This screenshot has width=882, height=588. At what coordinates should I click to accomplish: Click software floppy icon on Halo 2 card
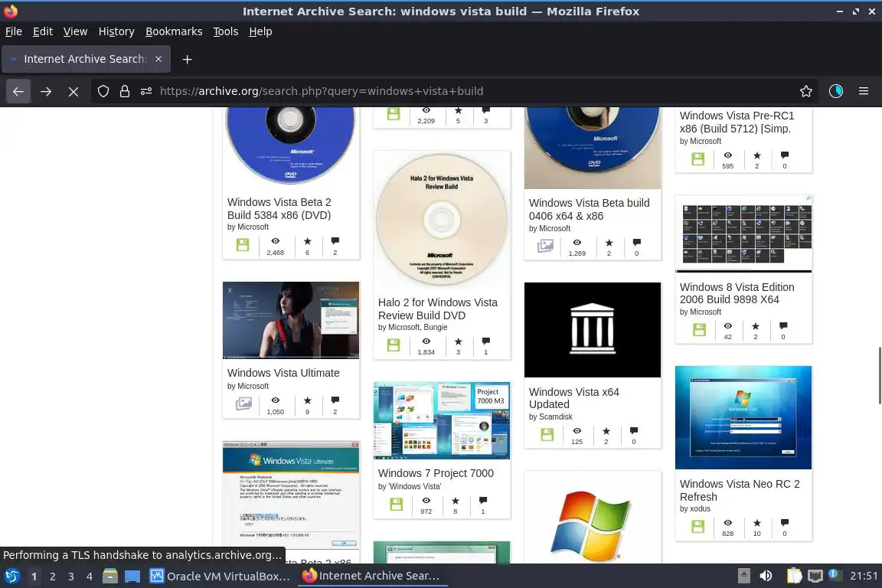[x=394, y=345]
